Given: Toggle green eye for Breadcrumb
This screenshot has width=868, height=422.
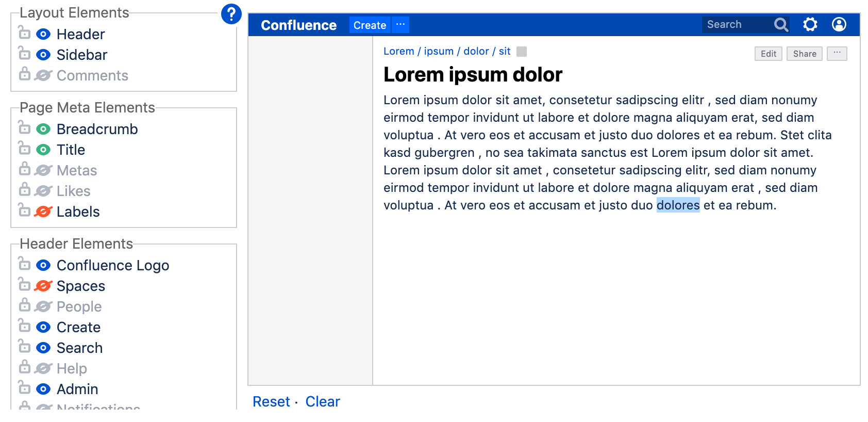Looking at the screenshot, I should coord(43,129).
